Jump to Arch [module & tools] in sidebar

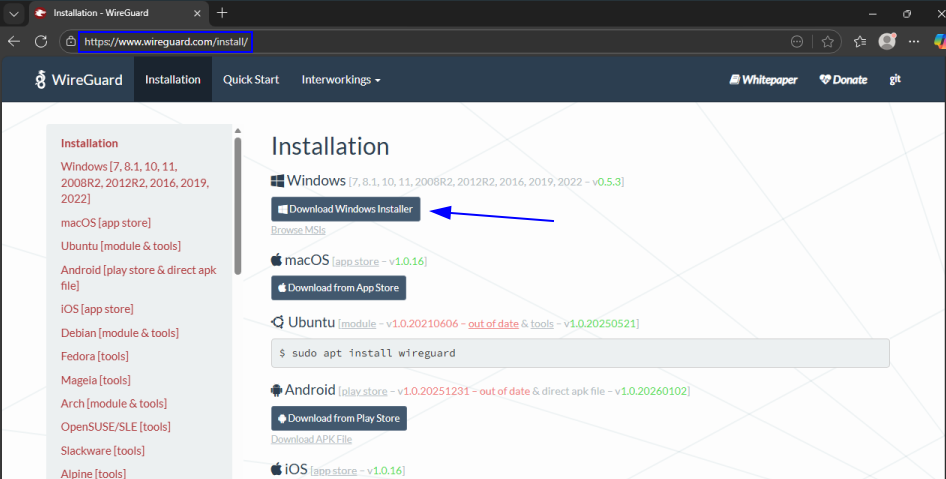[114, 404]
